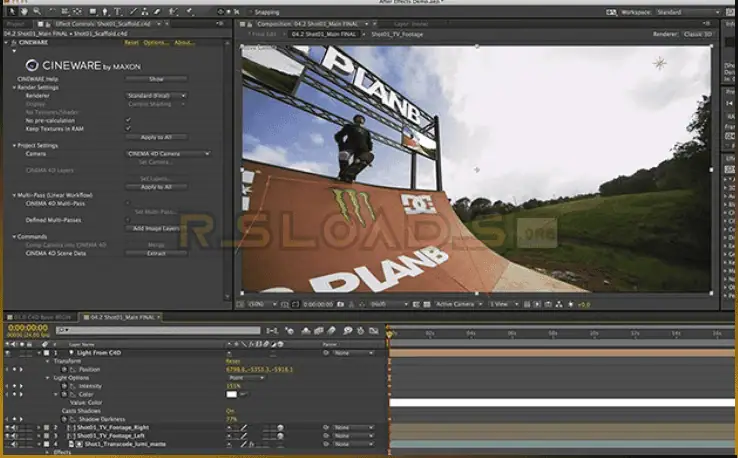Enable the motion blur icon in timeline
738x458 pixels.
tap(331, 331)
